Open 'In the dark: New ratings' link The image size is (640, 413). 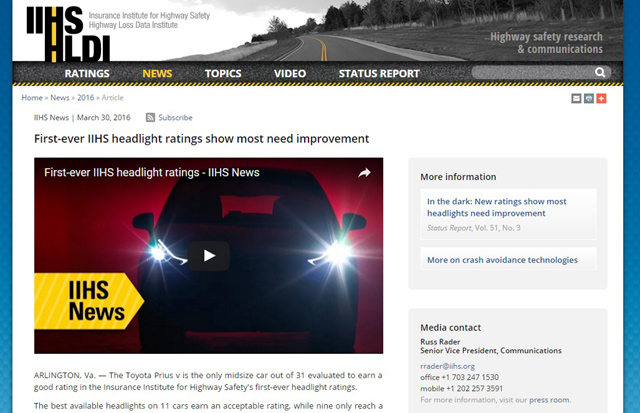pyautogui.click(x=497, y=207)
